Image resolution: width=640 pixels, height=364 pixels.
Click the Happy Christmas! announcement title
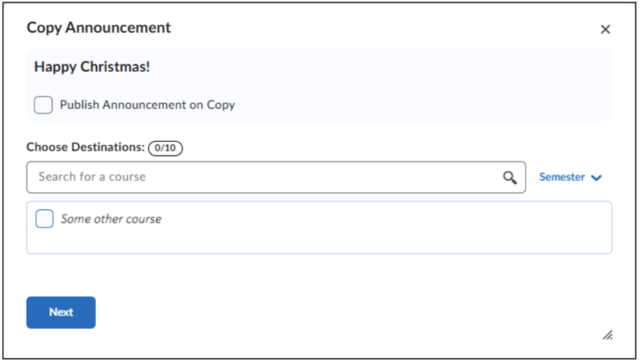tap(92, 67)
